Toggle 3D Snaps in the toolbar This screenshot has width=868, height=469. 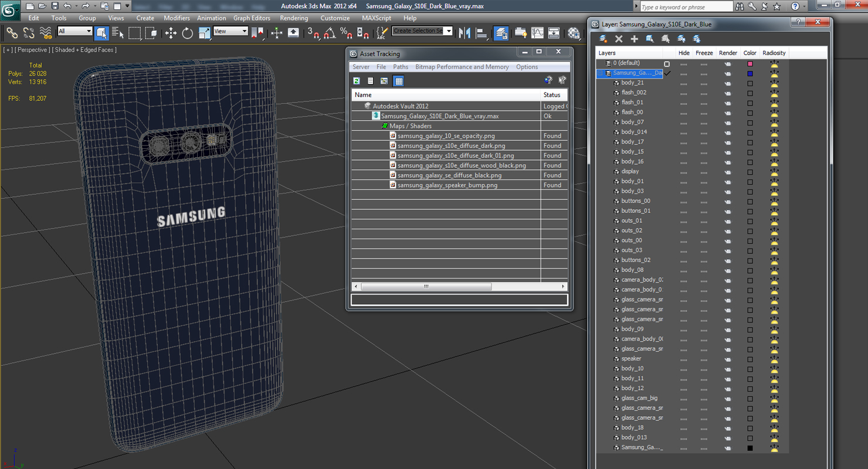pos(313,33)
